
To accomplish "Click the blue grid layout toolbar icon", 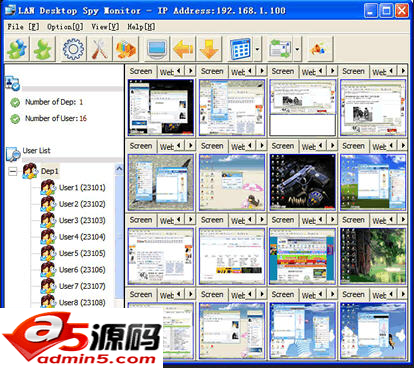I will pos(240,49).
